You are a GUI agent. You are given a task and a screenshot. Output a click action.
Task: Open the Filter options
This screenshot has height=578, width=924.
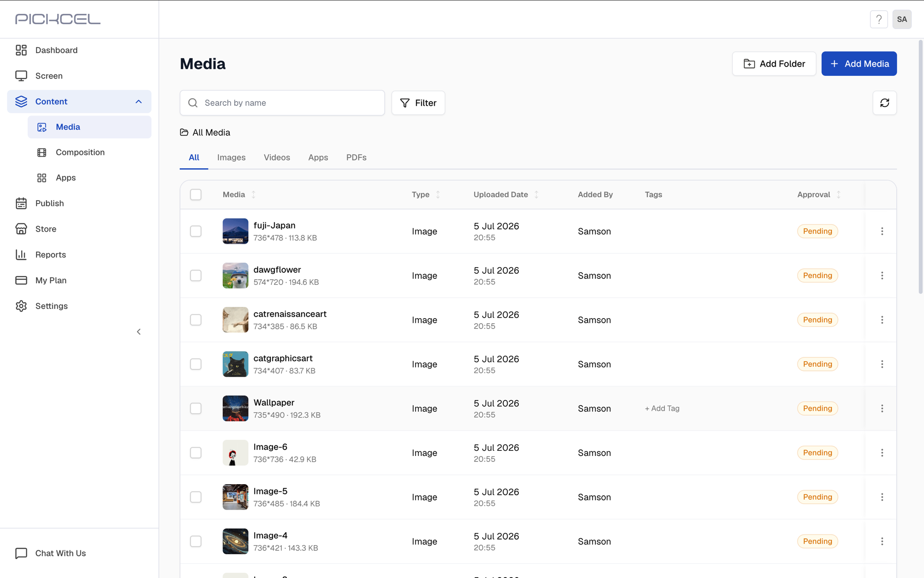pos(418,103)
